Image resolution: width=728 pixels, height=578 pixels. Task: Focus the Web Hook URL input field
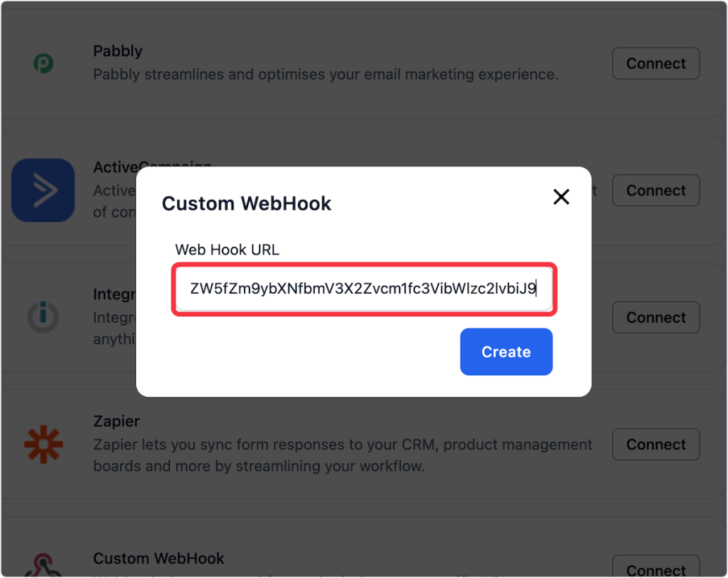363,289
